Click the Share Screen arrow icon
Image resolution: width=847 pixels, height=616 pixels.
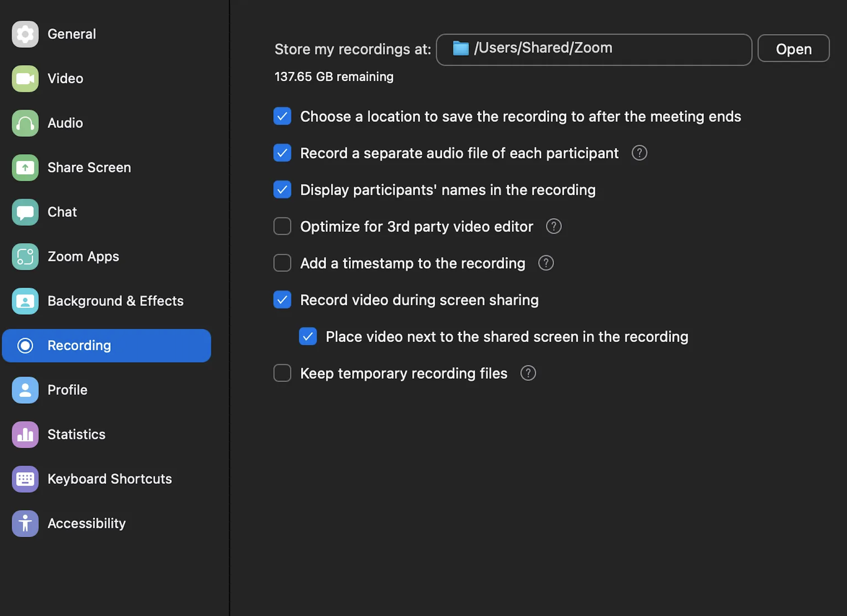(x=25, y=167)
